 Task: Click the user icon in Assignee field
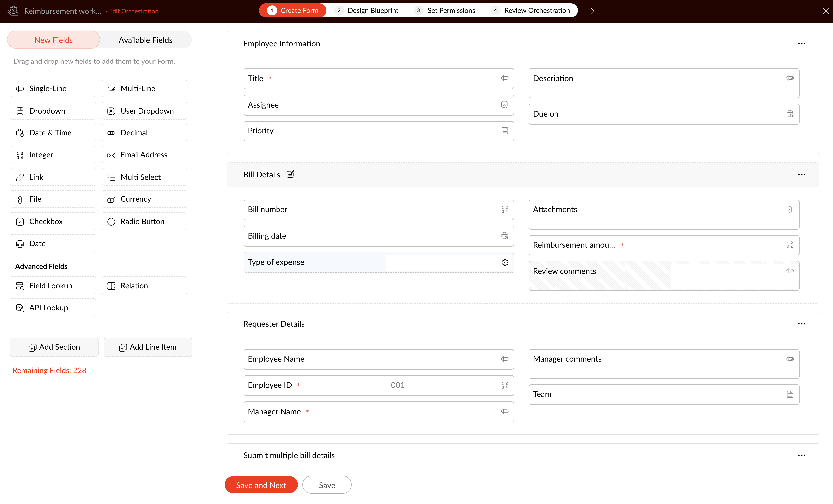click(x=504, y=105)
